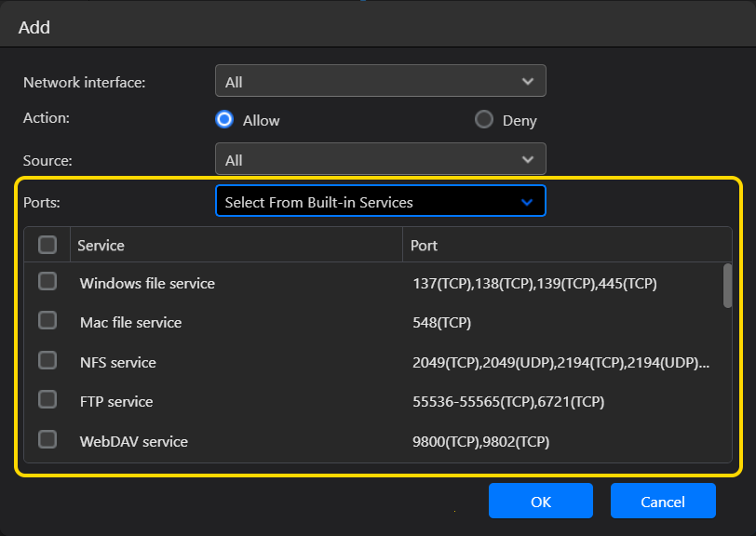Click the chevron arrow on Ports dropdown

(527, 202)
